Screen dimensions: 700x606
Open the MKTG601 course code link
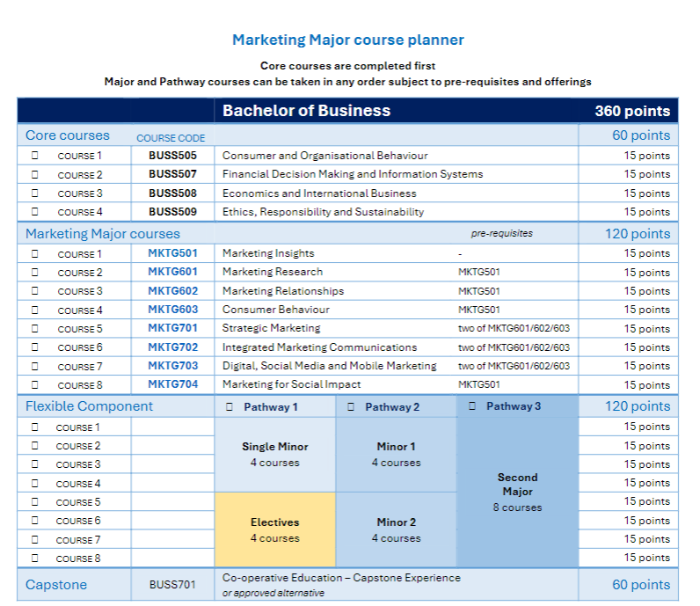coord(172,272)
